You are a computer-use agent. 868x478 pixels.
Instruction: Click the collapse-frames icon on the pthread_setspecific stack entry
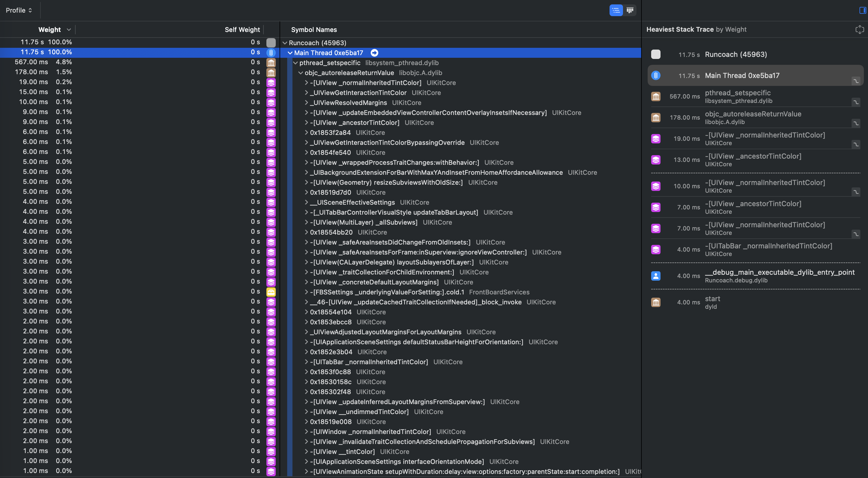(855, 102)
